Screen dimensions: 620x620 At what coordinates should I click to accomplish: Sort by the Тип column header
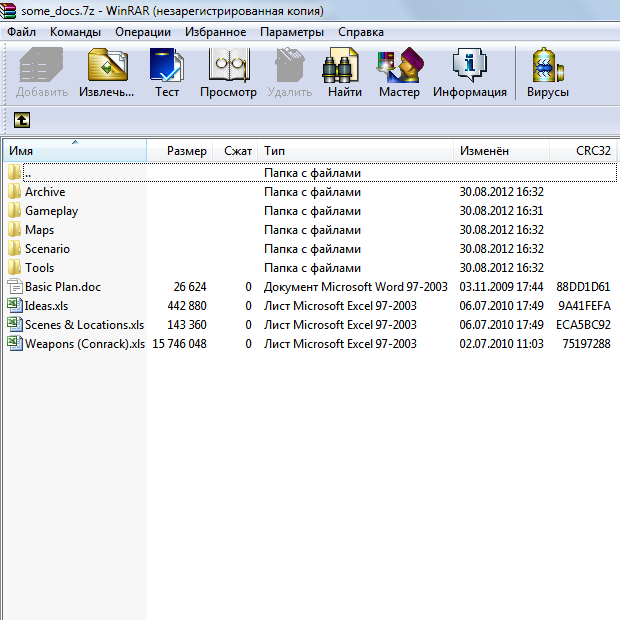point(355,151)
